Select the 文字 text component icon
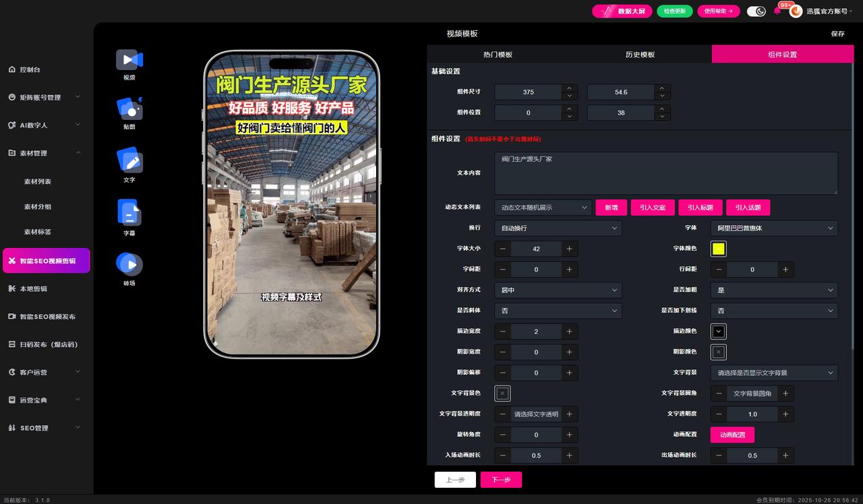The image size is (863, 504). pyautogui.click(x=129, y=161)
